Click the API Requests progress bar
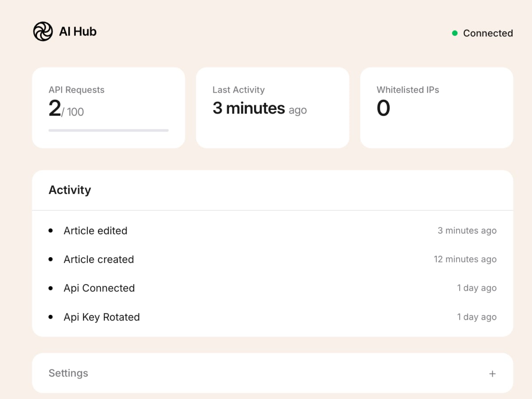Screen dimensions: 532x399 pyautogui.click(x=108, y=130)
